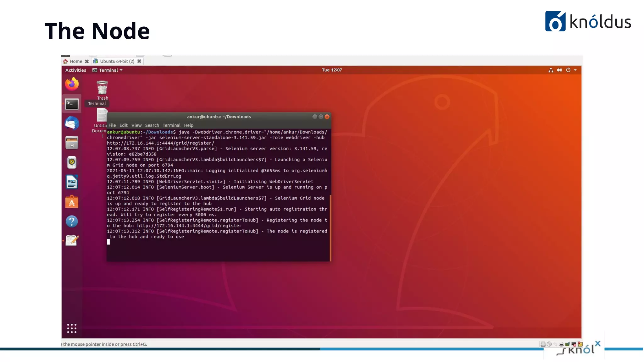Screen dimensions: 644x362
Task: Click the Tue 12:07 clock
Action: [332, 70]
